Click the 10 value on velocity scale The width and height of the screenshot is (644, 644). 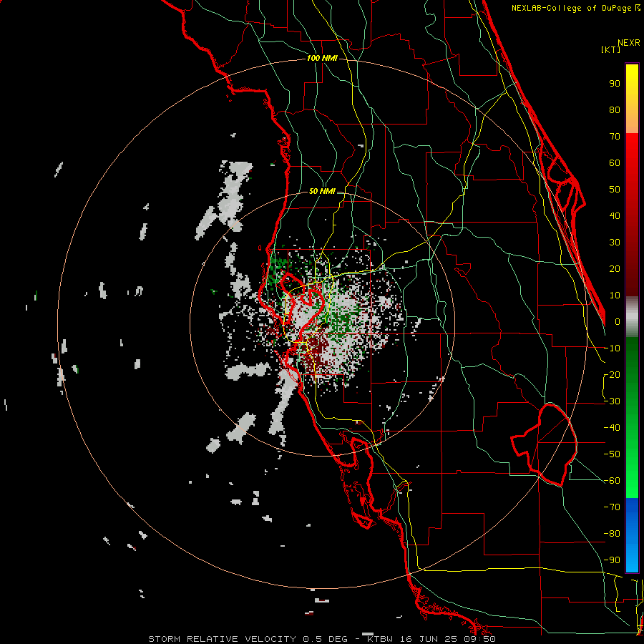click(615, 296)
